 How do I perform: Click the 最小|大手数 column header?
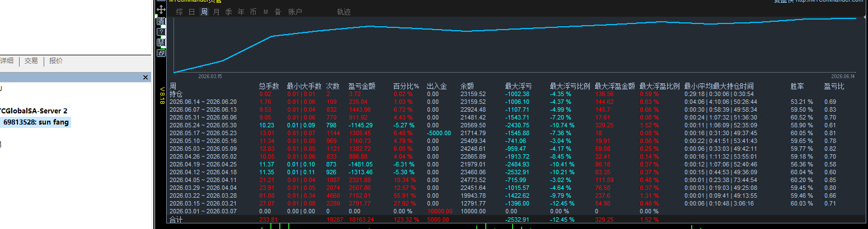pos(304,86)
